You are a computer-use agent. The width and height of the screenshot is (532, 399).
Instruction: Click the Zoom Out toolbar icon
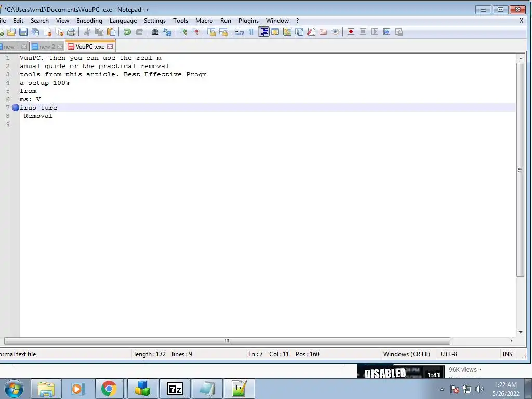click(x=195, y=32)
